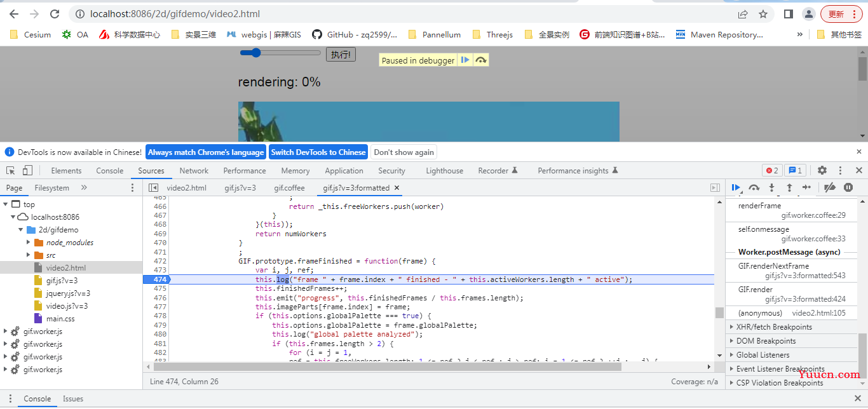Switch to Filesystem navigator tab

(52, 188)
